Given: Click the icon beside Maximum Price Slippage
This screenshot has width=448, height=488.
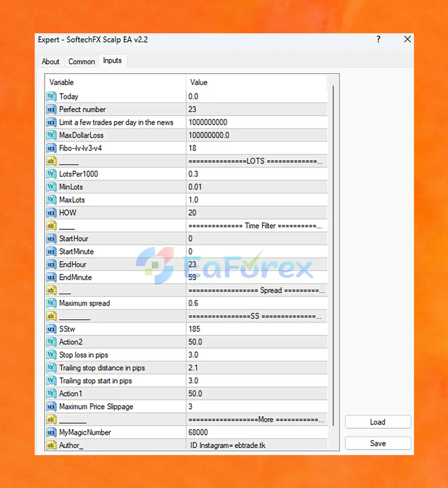Looking at the screenshot, I should (x=51, y=406).
